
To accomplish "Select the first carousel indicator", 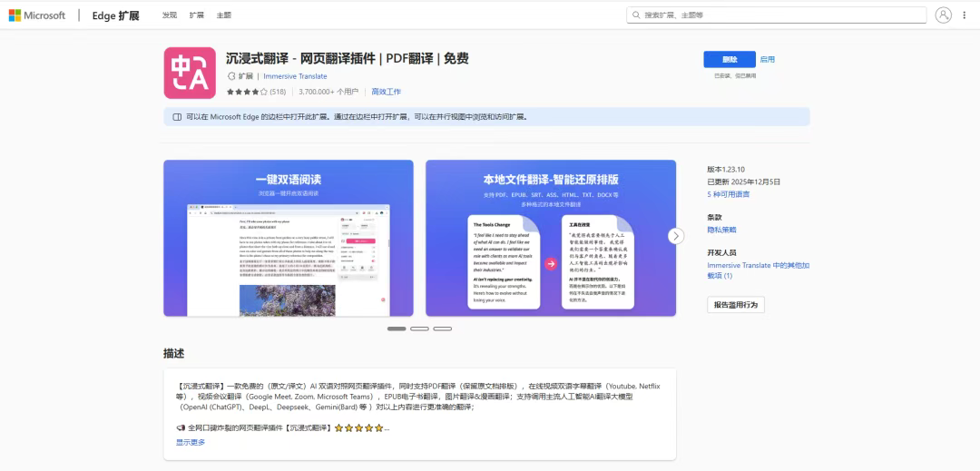I will (x=397, y=329).
